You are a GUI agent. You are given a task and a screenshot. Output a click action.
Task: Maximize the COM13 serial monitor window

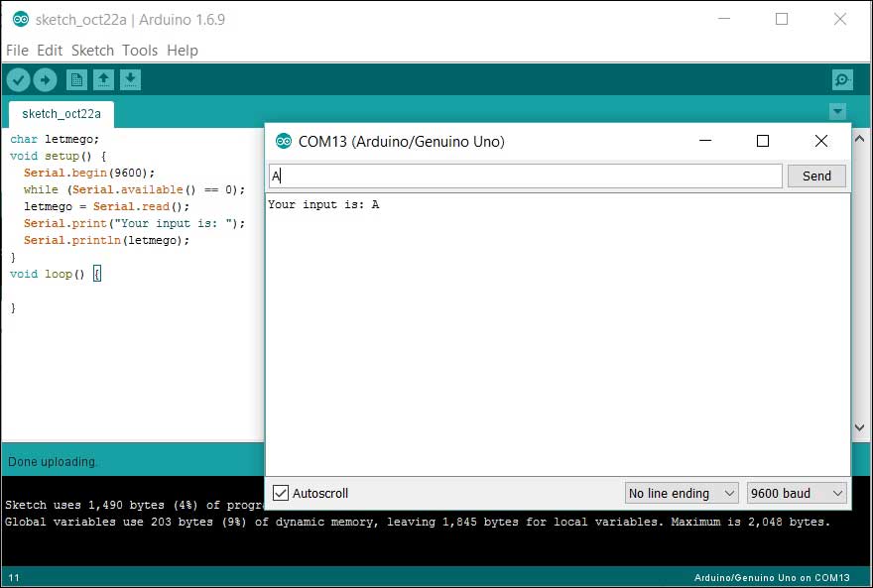coord(762,141)
